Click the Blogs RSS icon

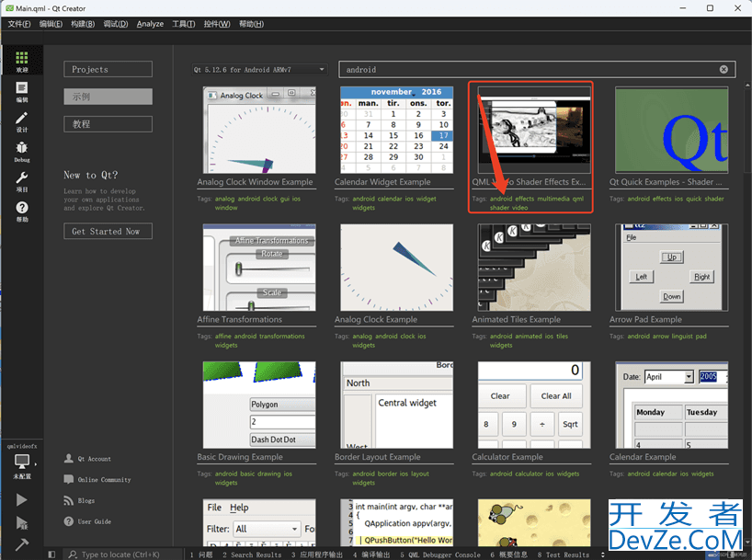pos(69,500)
